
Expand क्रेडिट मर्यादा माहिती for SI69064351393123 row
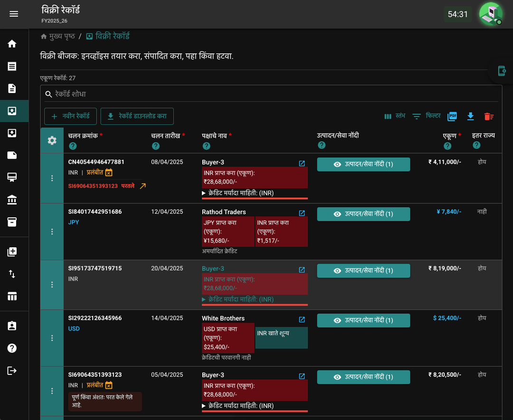click(238, 406)
